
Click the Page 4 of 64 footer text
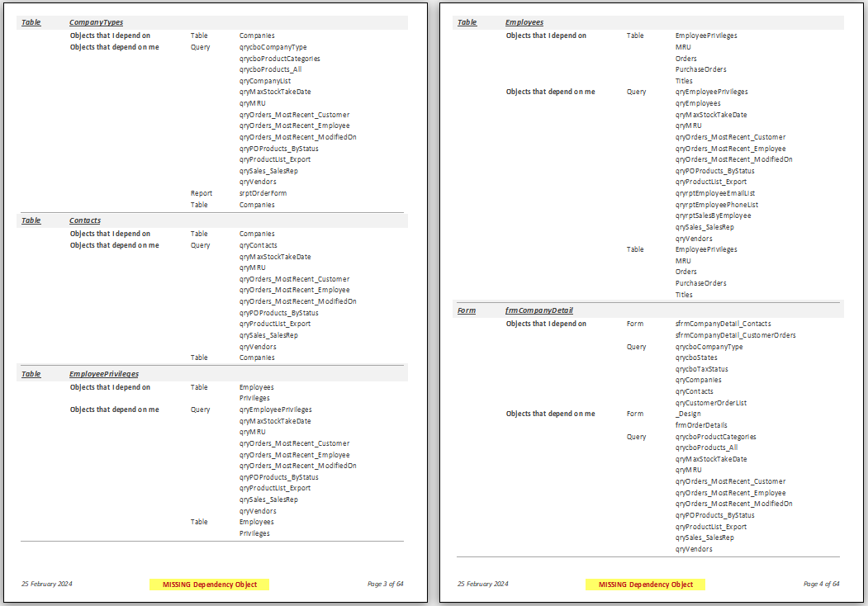click(x=822, y=584)
